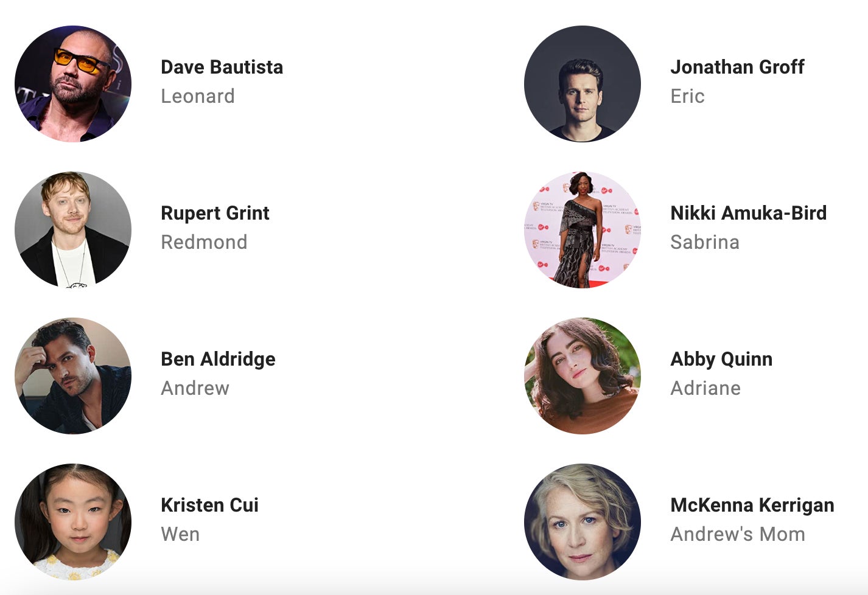Screen dimensions: 868x595
Task: Click Rupert Grint's cast photo
Action: tap(73, 230)
